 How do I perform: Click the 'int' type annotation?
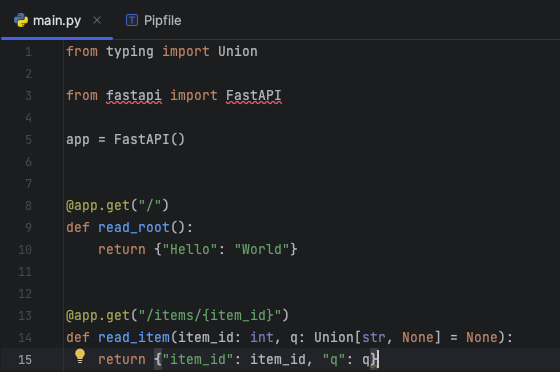pyautogui.click(x=262, y=337)
